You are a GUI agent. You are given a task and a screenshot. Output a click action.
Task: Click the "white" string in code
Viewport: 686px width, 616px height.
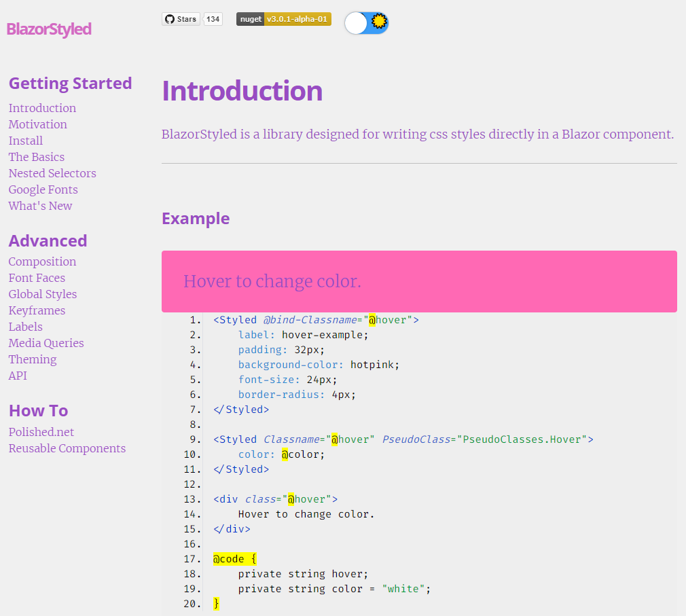pos(403,589)
